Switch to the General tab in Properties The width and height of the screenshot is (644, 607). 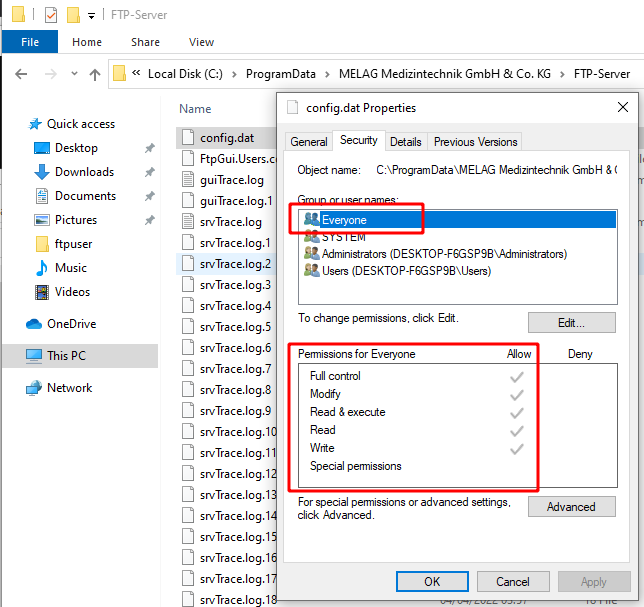tap(309, 142)
